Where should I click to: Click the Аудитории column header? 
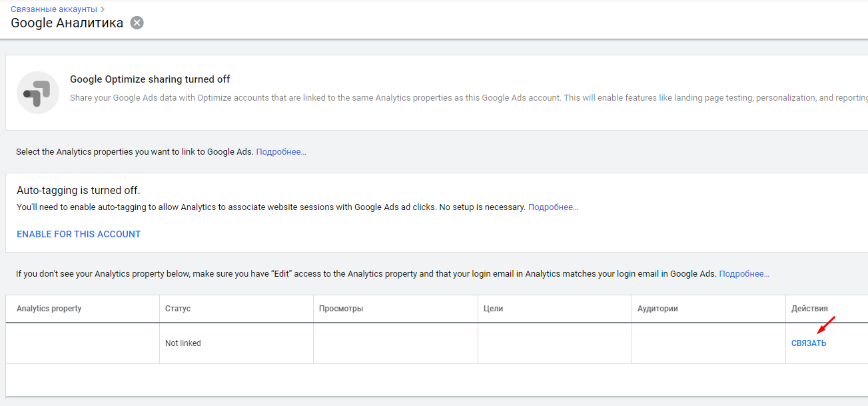click(x=657, y=309)
